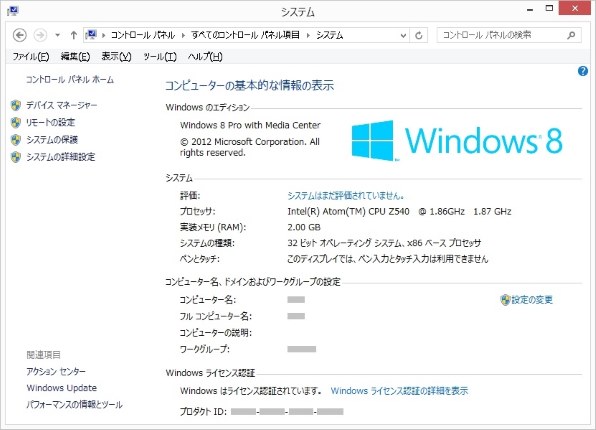596x430 pixels.
Task: Click the Back navigation arrow
Action: pos(20,35)
